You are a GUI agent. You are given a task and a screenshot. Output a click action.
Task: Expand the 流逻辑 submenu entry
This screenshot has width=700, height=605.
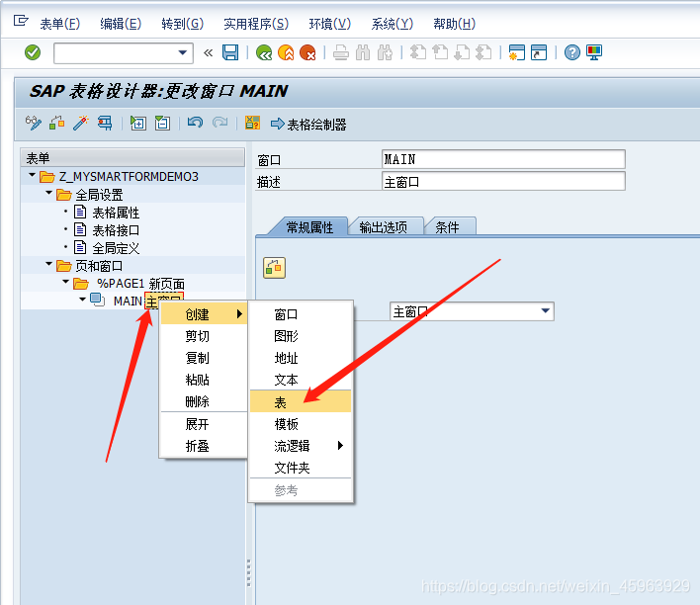[301, 446]
